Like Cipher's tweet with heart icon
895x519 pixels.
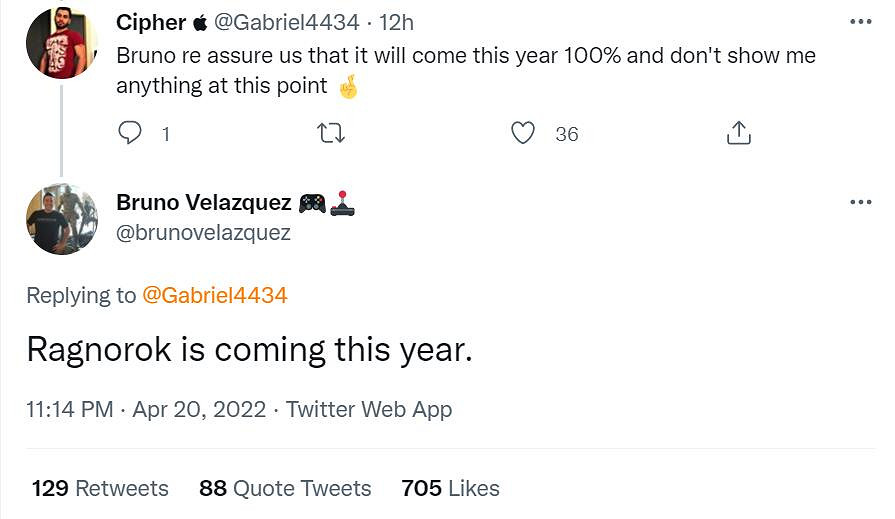click(x=523, y=133)
